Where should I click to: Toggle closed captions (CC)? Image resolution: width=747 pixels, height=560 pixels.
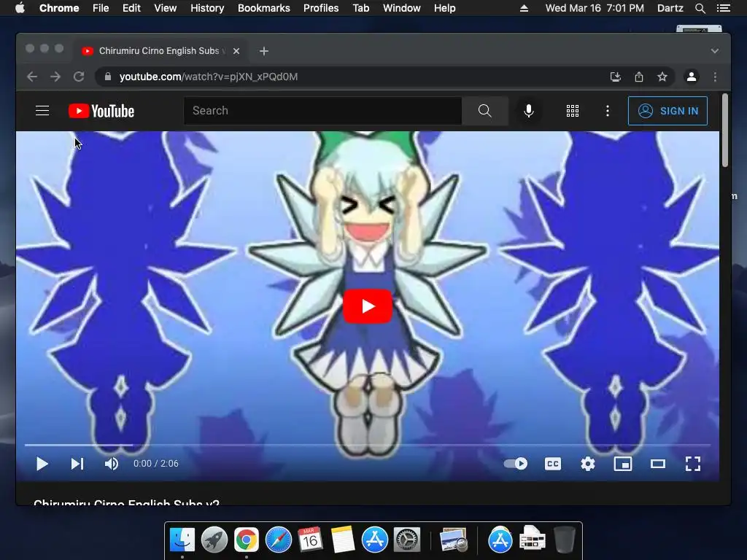[553, 464]
